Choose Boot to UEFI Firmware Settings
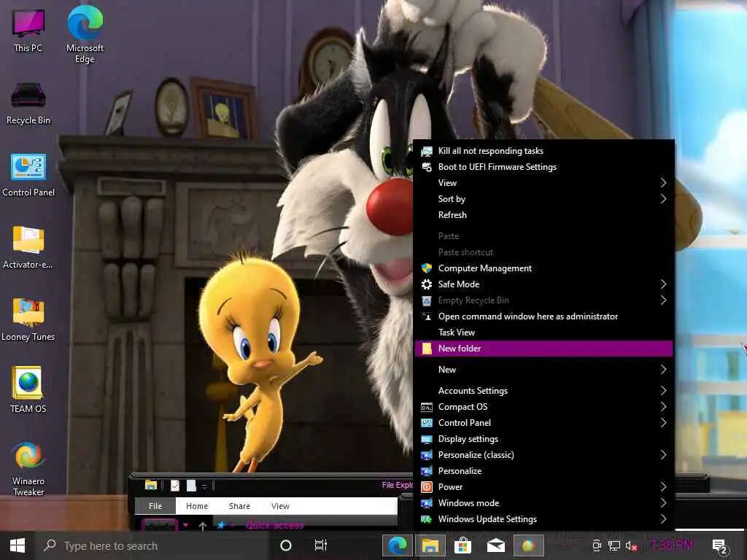747x560 pixels. click(x=543, y=167)
